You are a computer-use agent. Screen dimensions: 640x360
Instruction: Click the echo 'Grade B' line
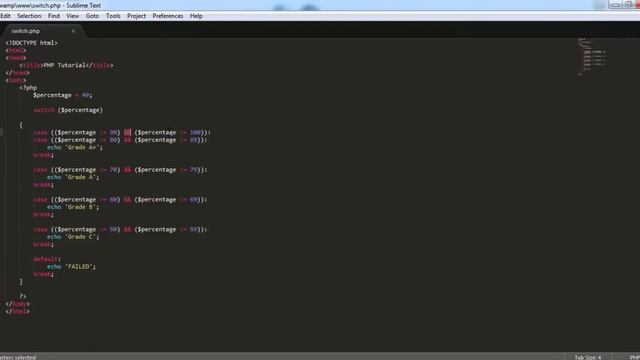pos(73,207)
